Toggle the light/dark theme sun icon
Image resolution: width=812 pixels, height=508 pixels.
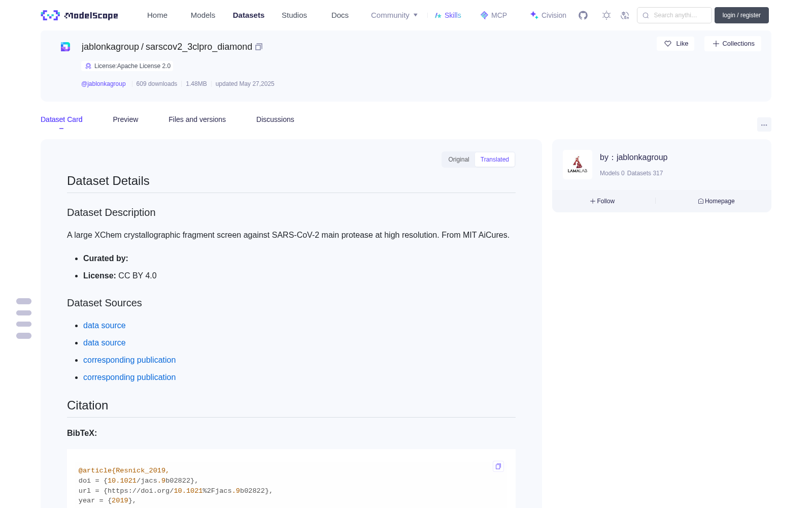(606, 15)
